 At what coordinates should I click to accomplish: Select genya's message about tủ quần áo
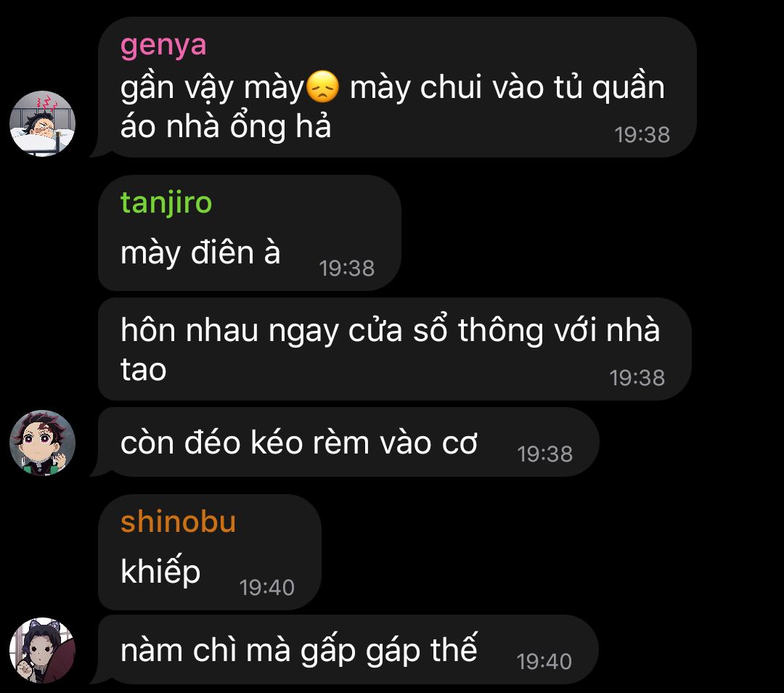pyautogui.click(x=397, y=87)
